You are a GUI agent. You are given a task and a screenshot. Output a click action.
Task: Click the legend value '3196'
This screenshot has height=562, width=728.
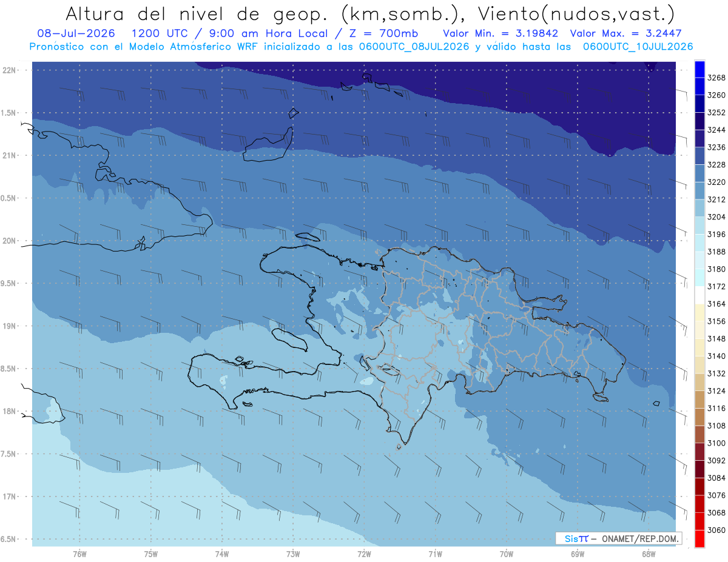(x=716, y=235)
